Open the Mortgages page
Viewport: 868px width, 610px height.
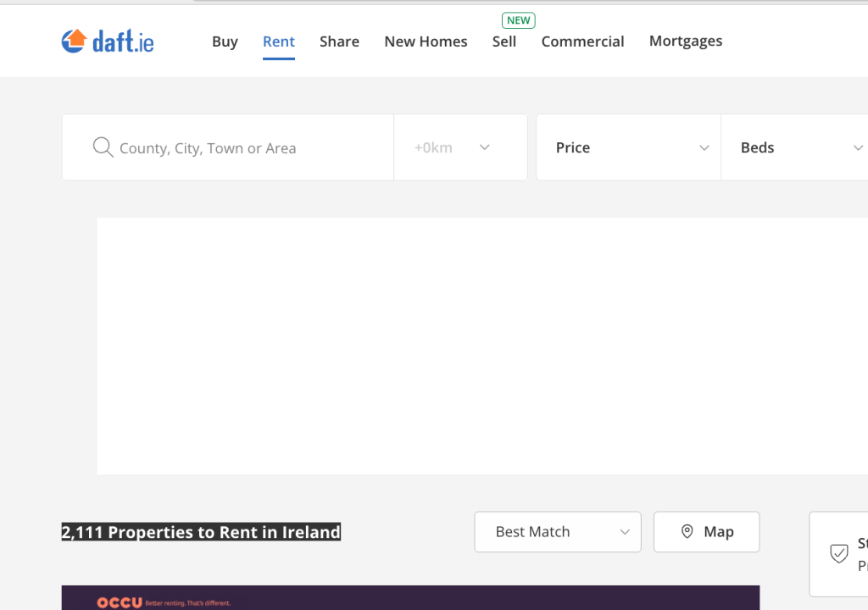point(685,42)
